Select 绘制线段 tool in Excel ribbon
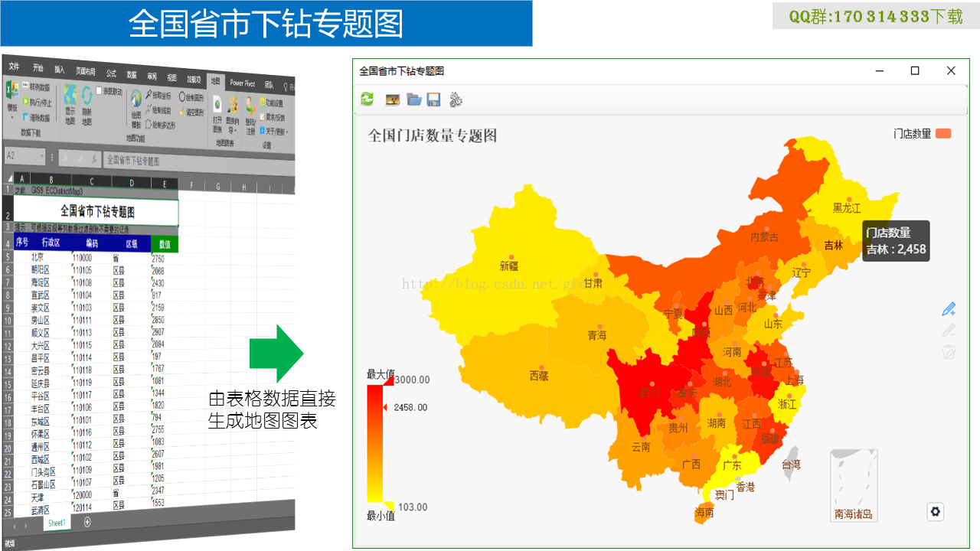980x551 pixels. coord(158,109)
